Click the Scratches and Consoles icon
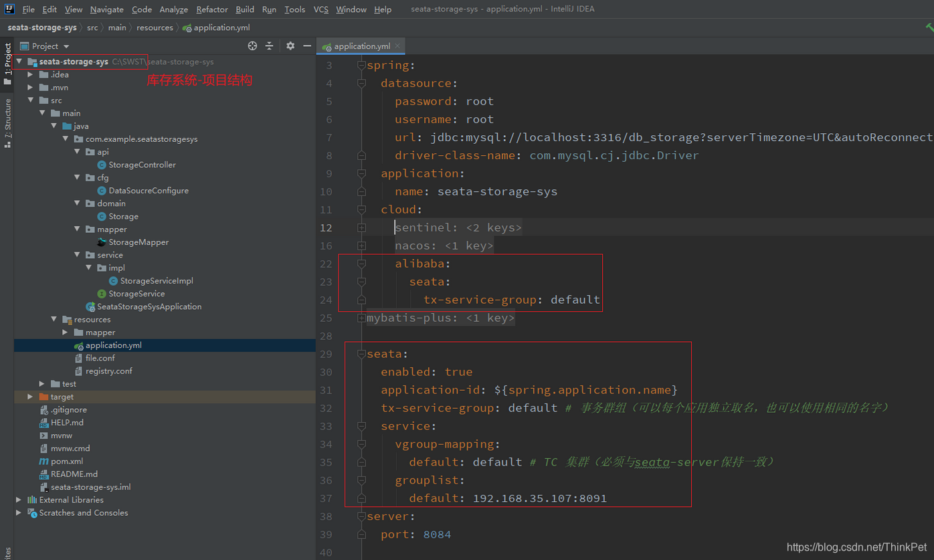Image resolution: width=934 pixels, height=560 pixels. pyautogui.click(x=31, y=513)
